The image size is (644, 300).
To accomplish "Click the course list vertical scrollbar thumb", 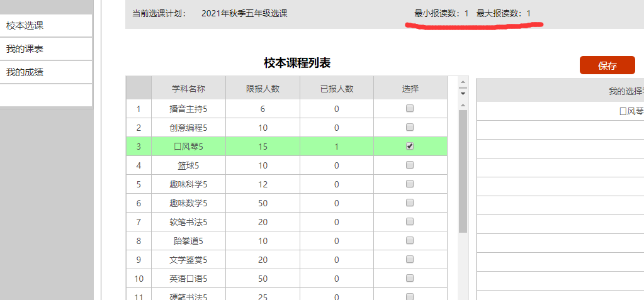I will pos(463,170).
